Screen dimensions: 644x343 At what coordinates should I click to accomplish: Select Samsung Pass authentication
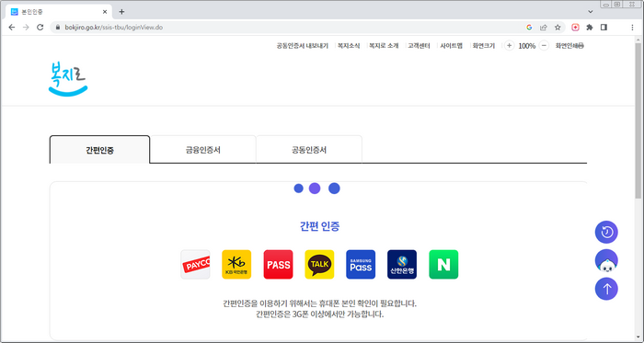(361, 265)
